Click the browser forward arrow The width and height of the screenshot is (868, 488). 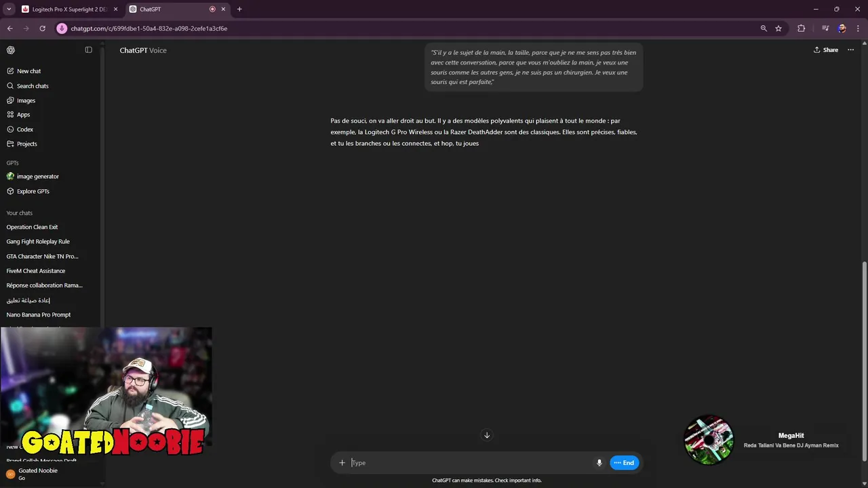26,28
